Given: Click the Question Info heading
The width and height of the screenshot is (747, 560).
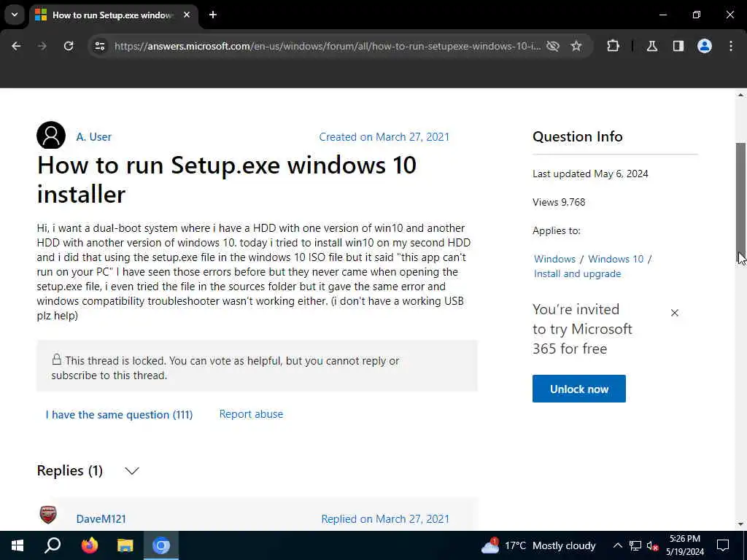Looking at the screenshot, I should click(x=578, y=136).
